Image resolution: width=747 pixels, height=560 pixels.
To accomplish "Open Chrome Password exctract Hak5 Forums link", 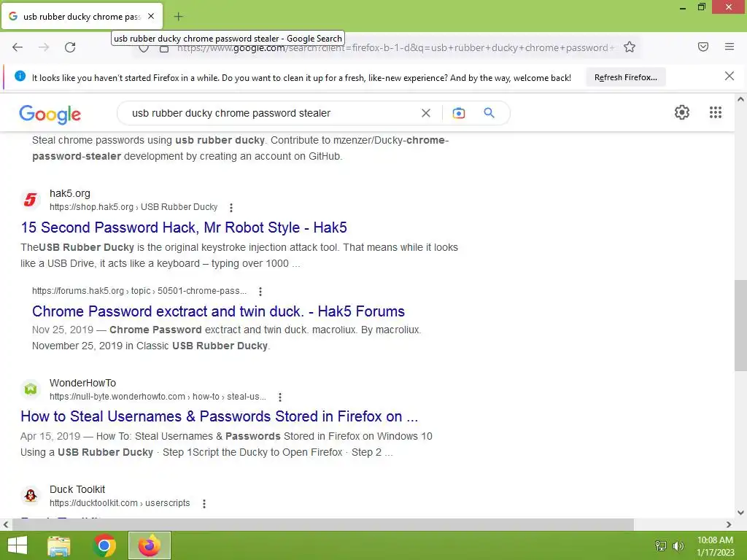I will pos(218,311).
